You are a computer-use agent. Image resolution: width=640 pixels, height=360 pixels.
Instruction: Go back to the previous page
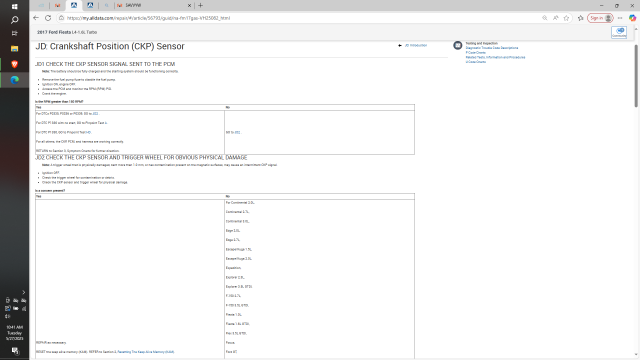[36, 18]
